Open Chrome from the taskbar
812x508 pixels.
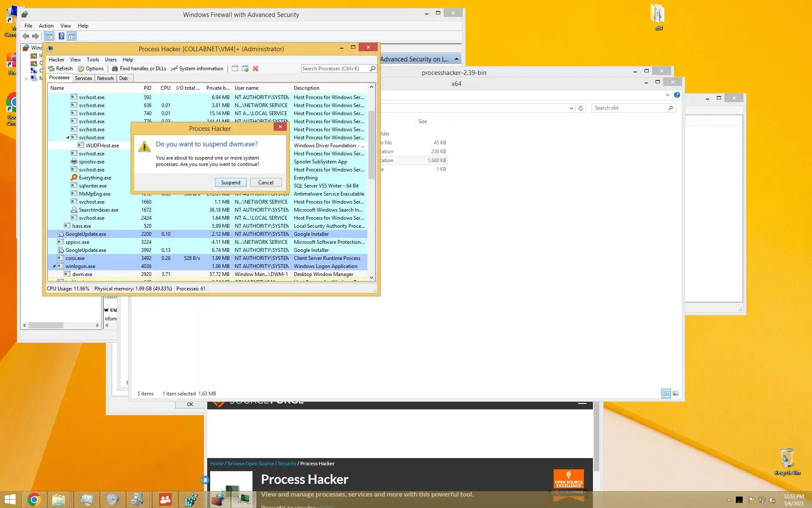(x=34, y=500)
